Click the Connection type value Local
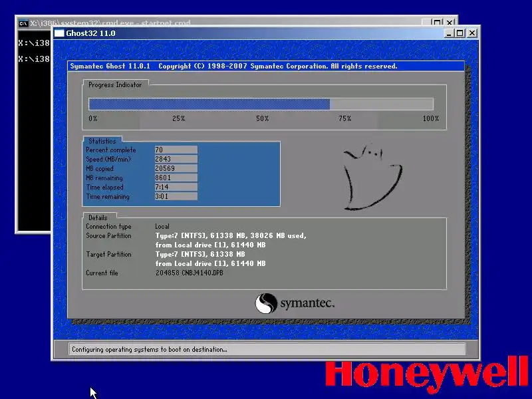The image size is (532, 399). pos(162,226)
